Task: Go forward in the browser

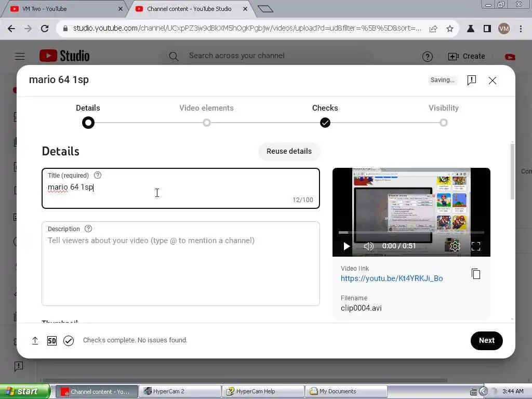Action: 28,29
